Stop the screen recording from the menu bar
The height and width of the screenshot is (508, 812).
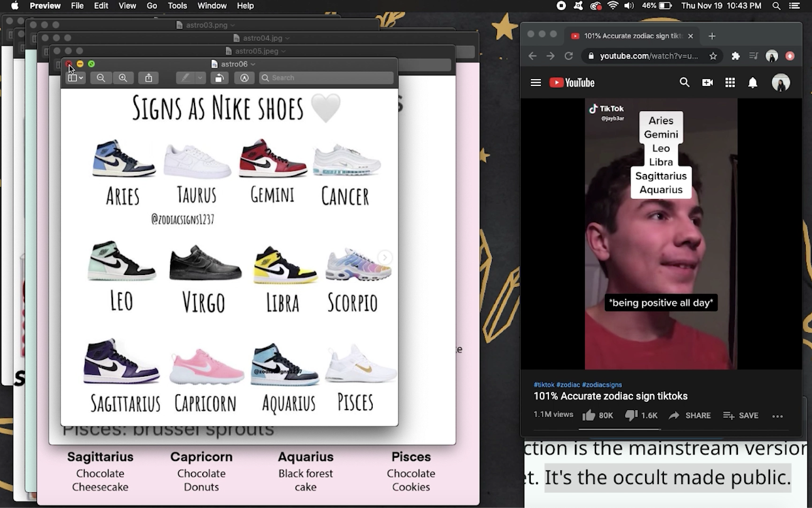[x=561, y=6]
